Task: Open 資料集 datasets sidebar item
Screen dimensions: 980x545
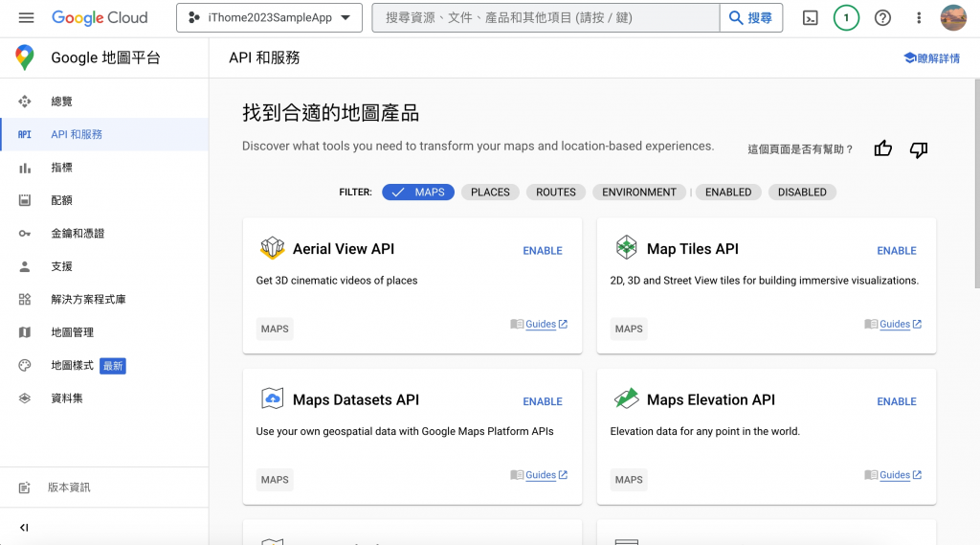Action: (104, 397)
